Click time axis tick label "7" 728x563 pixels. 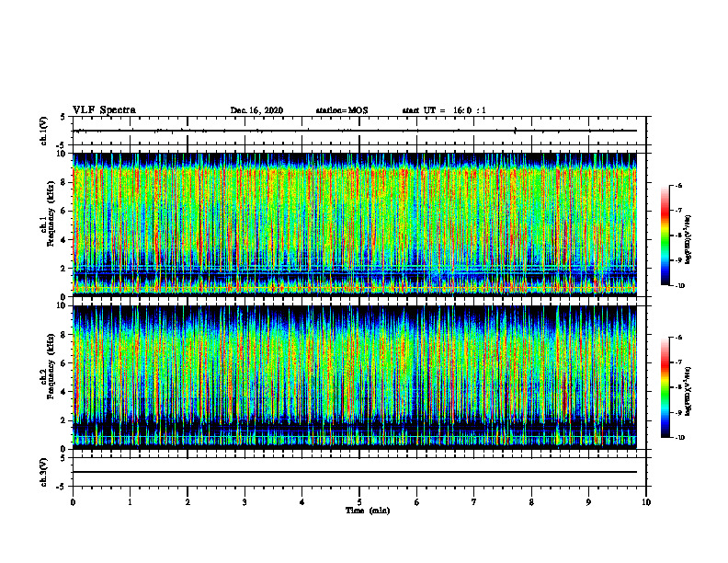coord(474,502)
